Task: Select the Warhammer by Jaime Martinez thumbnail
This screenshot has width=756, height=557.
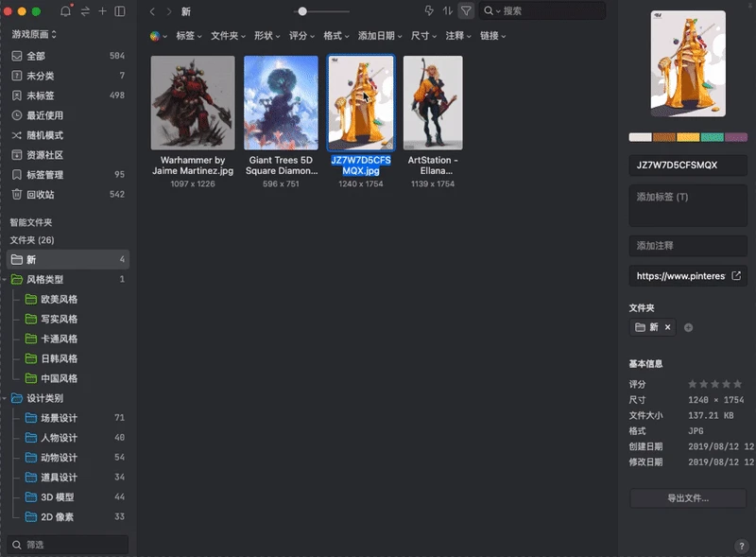Action: pyautogui.click(x=193, y=103)
